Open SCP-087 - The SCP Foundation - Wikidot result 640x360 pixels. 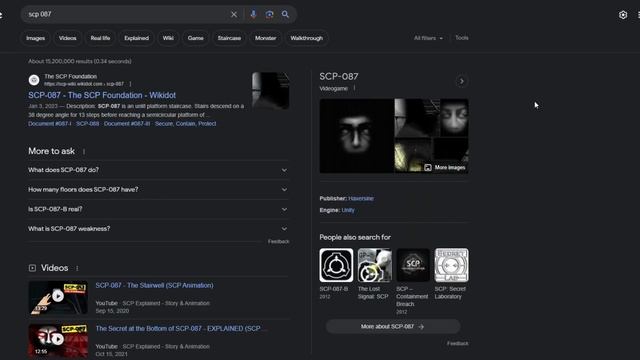(x=102, y=95)
